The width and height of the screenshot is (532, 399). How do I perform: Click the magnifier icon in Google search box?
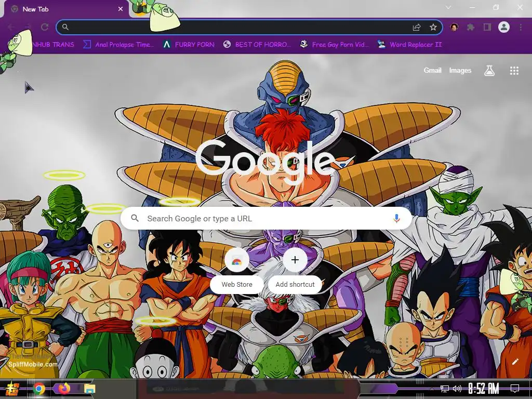pos(135,218)
